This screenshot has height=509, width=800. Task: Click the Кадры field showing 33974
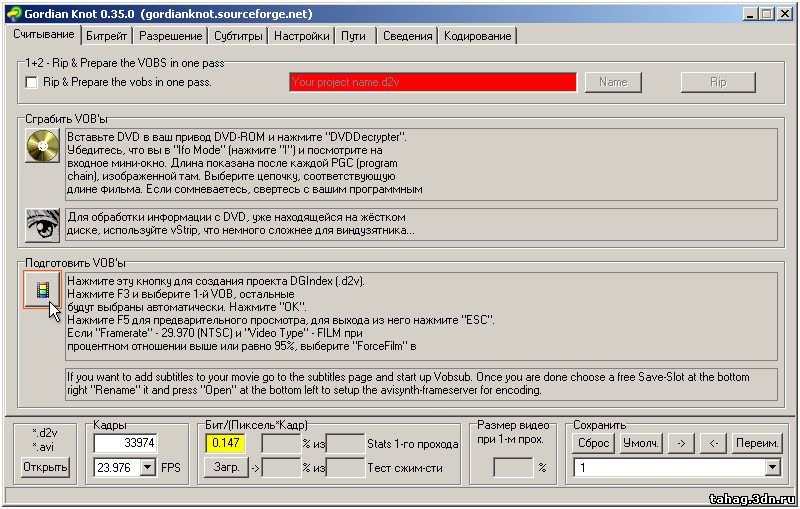(x=125, y=443)
